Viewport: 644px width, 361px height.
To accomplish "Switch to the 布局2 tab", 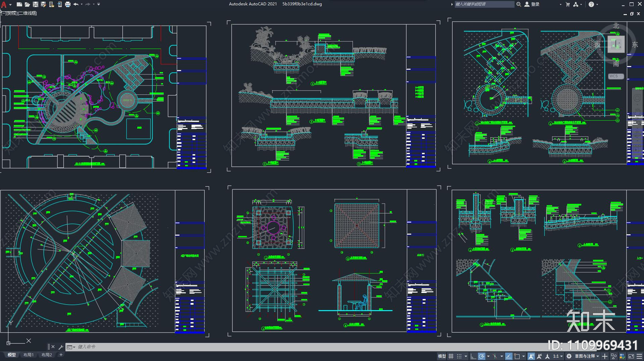I will (47, 355).
